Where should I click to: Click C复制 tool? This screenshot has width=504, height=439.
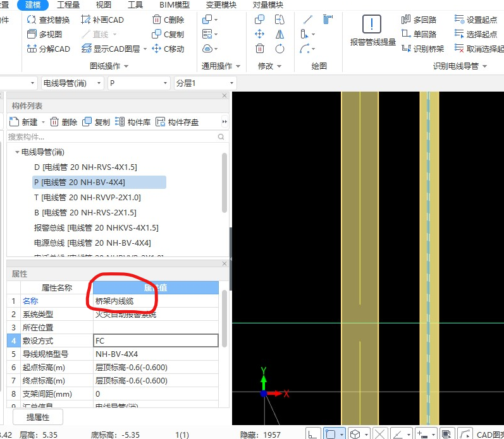tap(168, 34)
